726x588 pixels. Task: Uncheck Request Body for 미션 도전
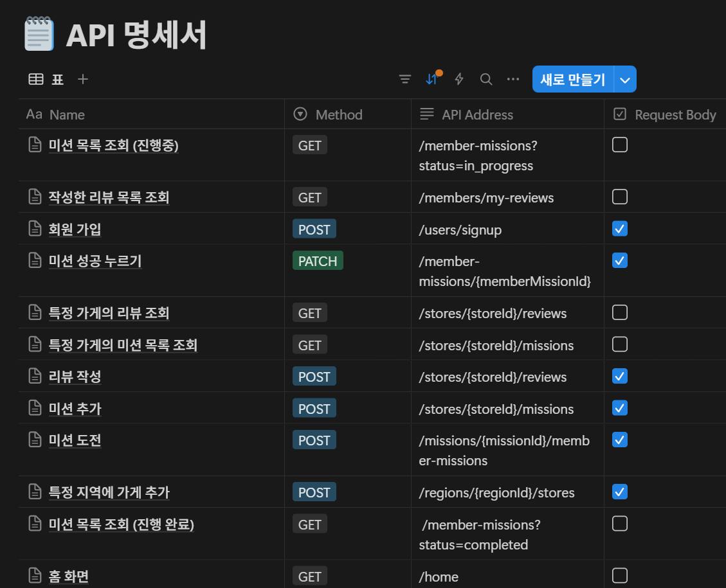[619, 440]
